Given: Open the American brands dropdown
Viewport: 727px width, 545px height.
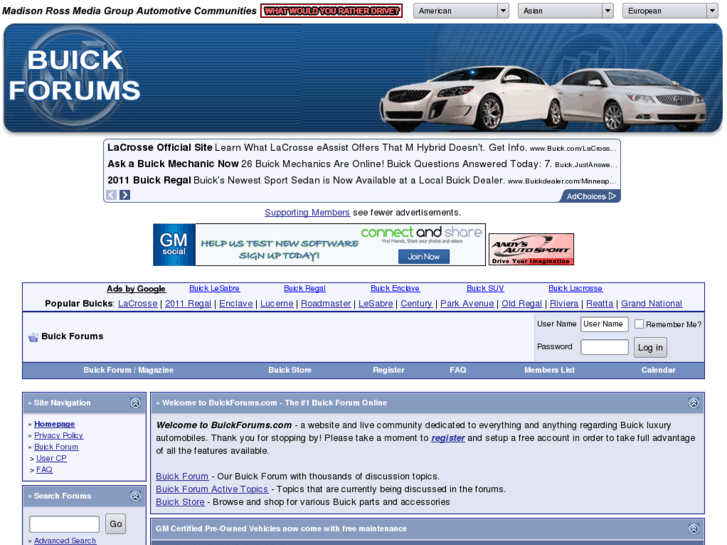Looking at the screenshot, I should [461, 11].
